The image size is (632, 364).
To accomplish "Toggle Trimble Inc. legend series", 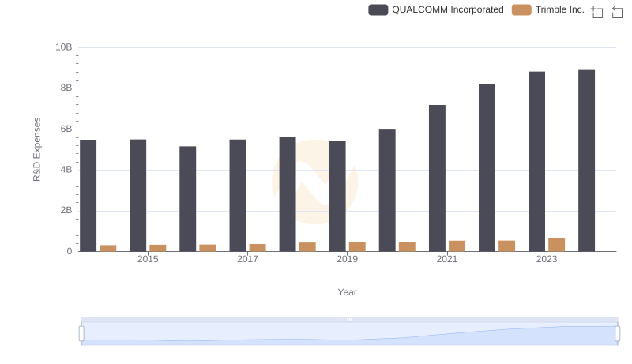I will click(x=547, y=9).
